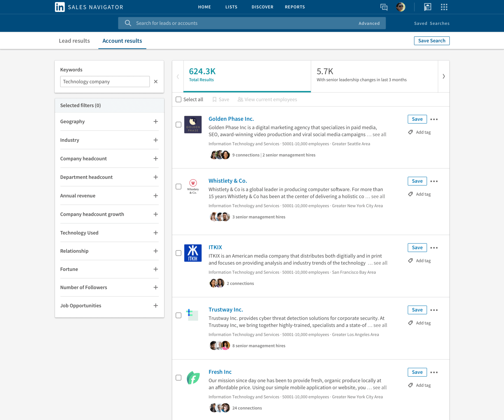Switch to Lead results tab
This screenshot has width=504, height=420.
coord(75,41)
